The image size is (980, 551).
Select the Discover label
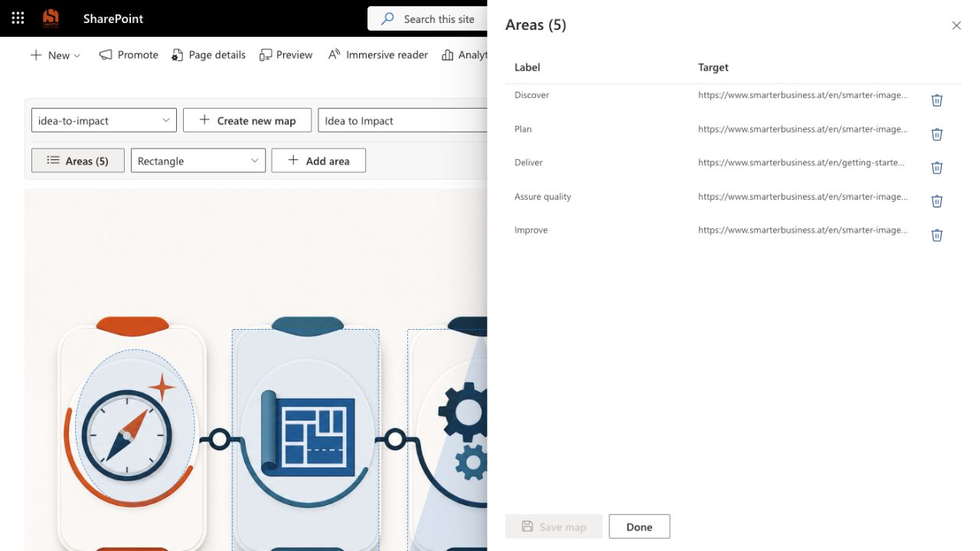click(x=531, y=95)
